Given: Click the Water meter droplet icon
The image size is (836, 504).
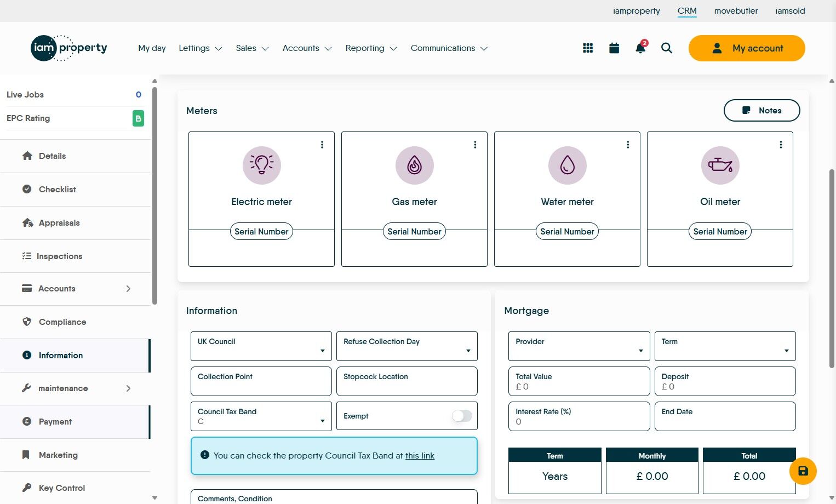Looking at the screenshot, I should tap(568, 165).
